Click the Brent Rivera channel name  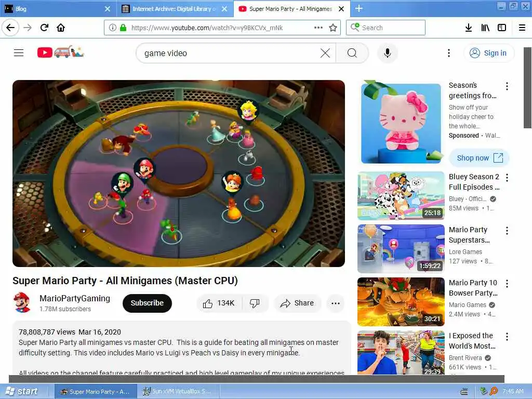click(x=465, y=357)
